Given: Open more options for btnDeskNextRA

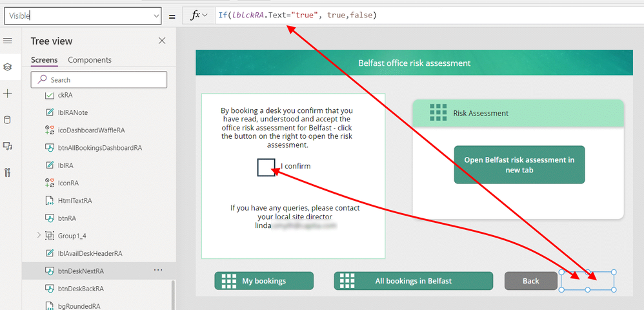Looking at the screenshot, I should 158,270.
